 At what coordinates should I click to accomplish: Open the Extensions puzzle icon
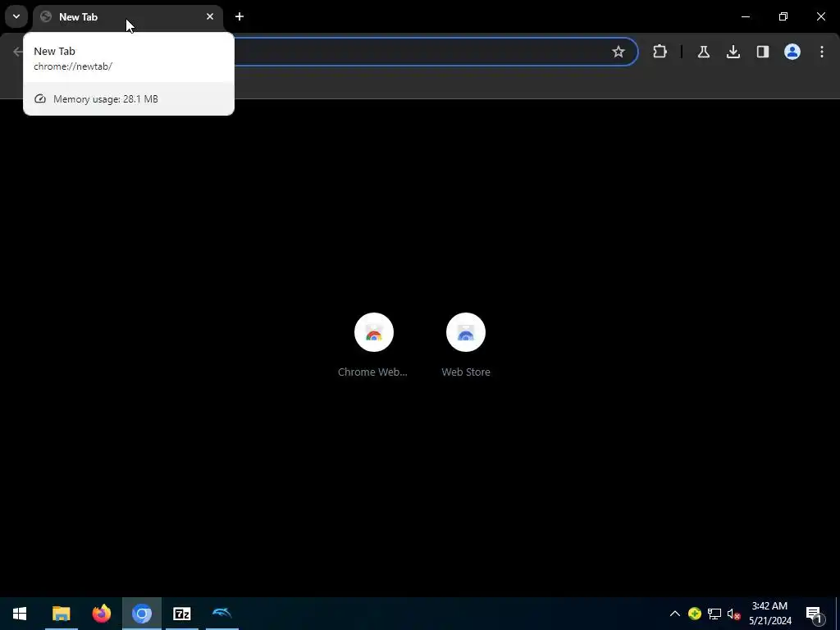[660, 52]
